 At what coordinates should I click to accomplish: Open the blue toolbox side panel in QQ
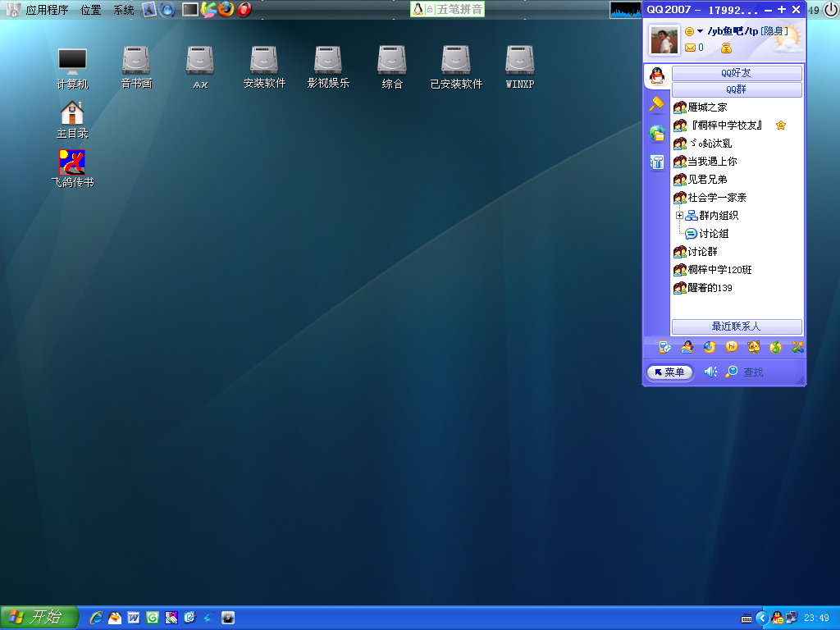coord(657,162)
